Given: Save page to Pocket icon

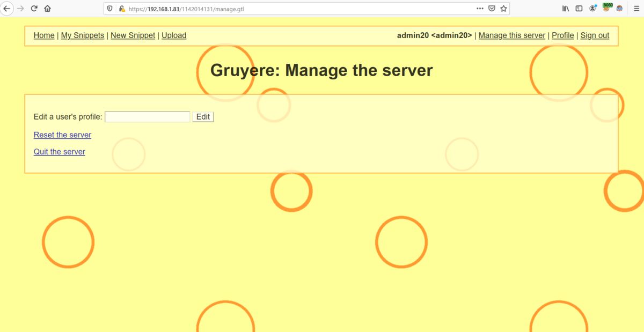Looking at the screenshot, I should [x=492, y=9].
